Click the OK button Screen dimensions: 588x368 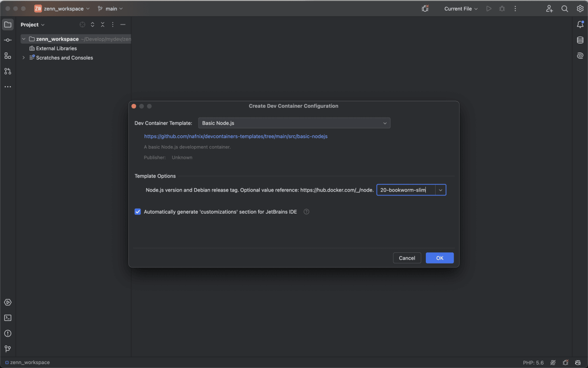point(440,258)
